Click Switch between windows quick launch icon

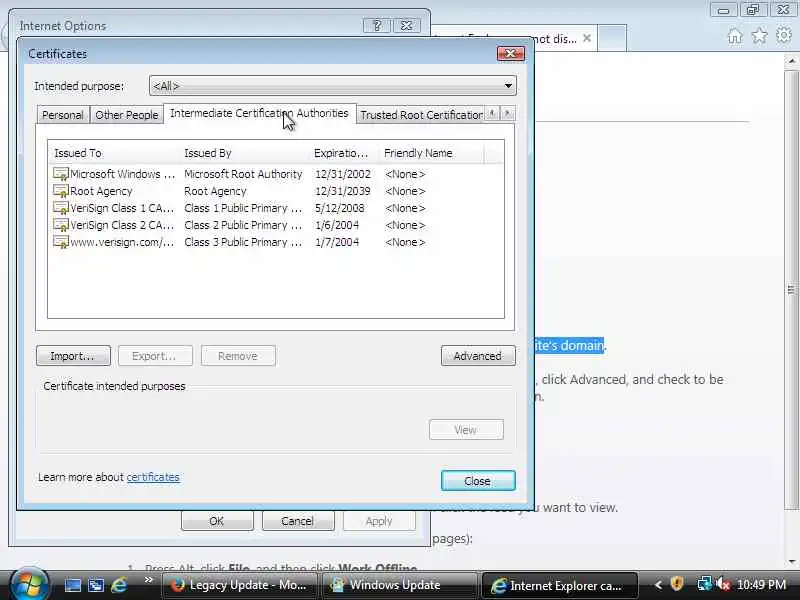click(x=95, y=585)
